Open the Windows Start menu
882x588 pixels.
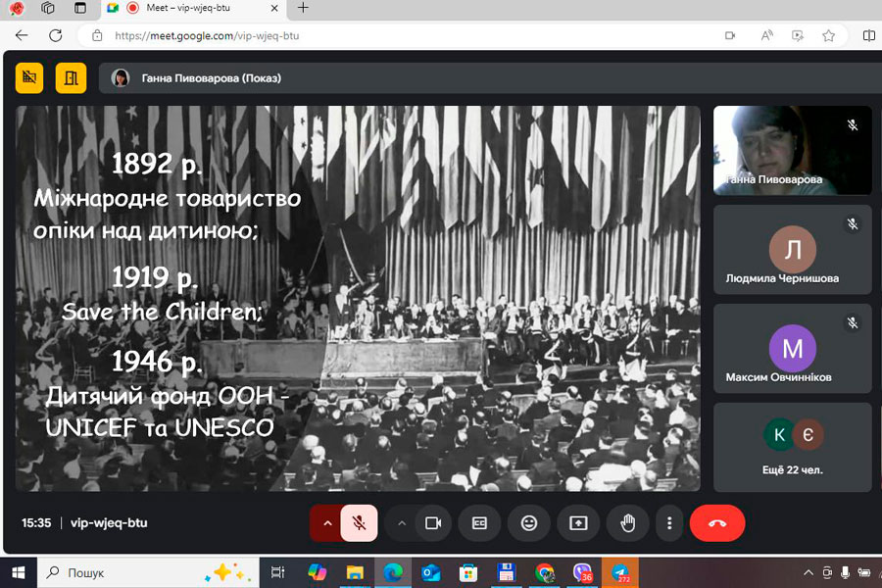pos(18,572)
